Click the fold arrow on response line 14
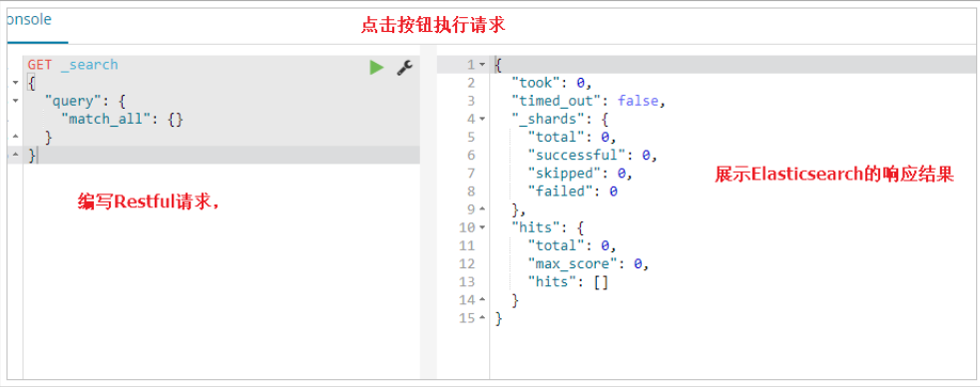 coord(482,299)
